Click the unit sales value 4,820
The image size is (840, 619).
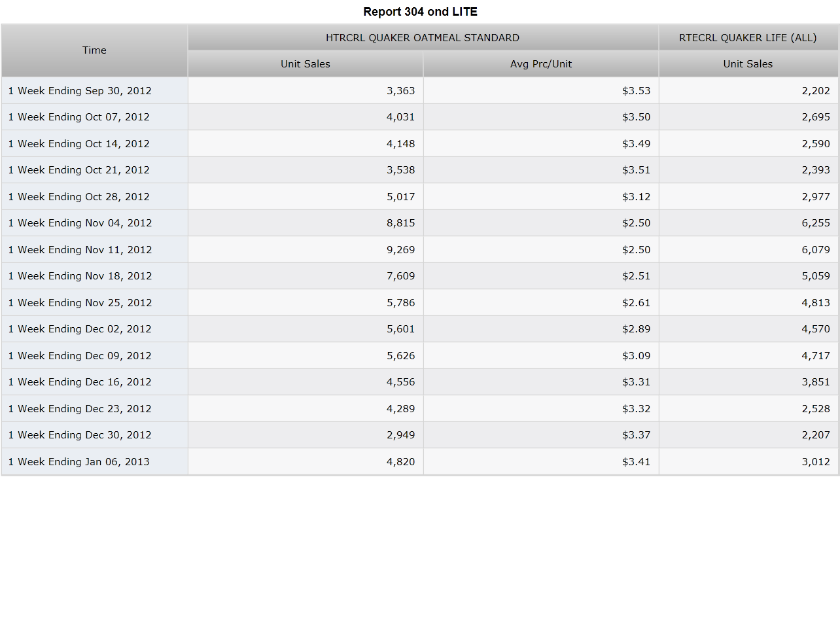tap(401, 462)
